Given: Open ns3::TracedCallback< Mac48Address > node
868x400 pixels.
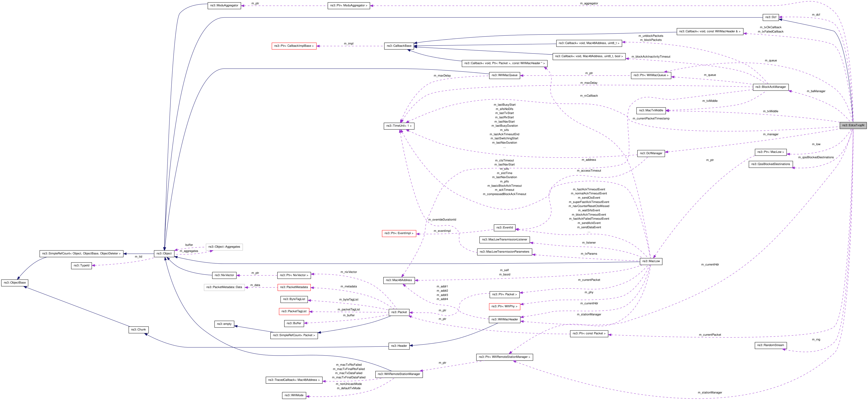Looking at the screenshot, I should 294,380.
